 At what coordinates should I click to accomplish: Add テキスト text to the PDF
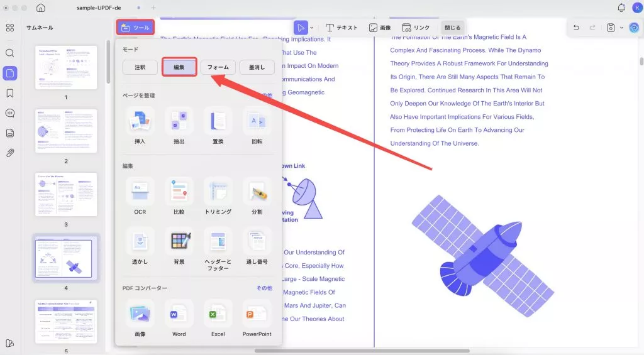coord(341,28)
